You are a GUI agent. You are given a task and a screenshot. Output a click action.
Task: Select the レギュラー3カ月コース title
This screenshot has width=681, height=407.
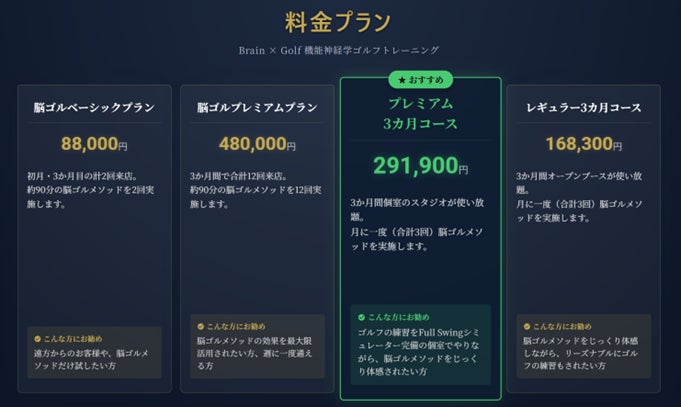coord(583,107)
